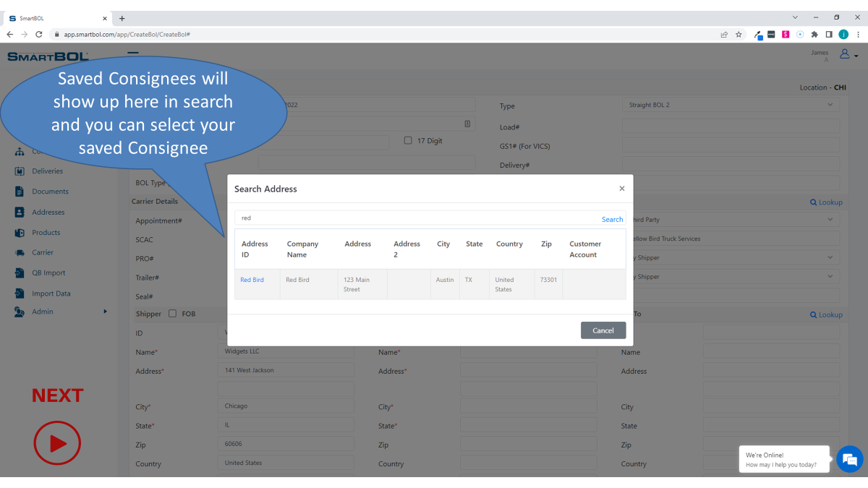Click the blue circle extension icon

pos(800,34)
